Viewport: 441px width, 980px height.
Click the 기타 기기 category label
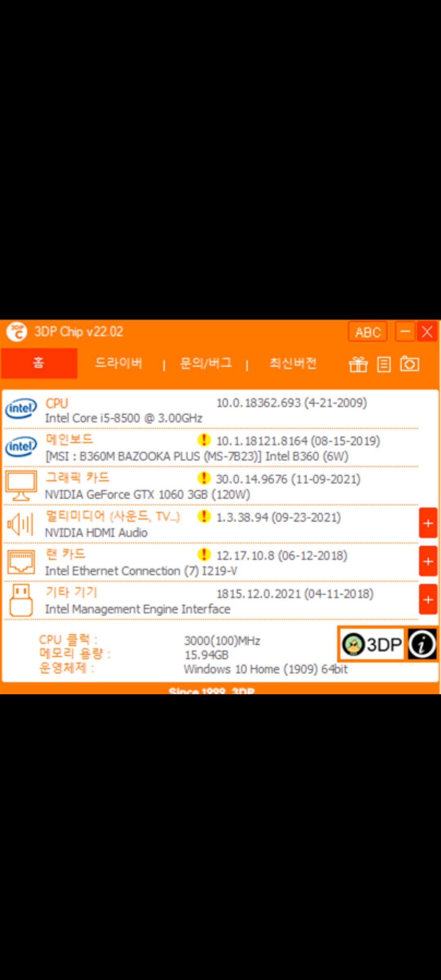pyautogui.click(x=71, y=592)
